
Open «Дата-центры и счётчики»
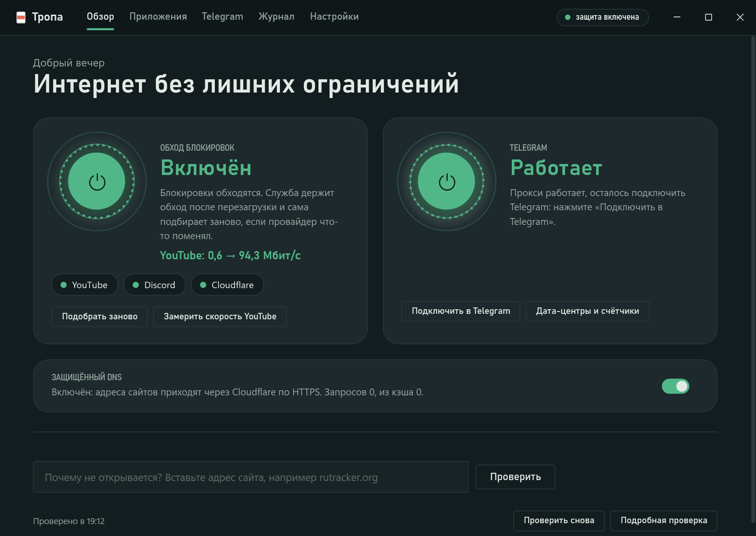587,311
